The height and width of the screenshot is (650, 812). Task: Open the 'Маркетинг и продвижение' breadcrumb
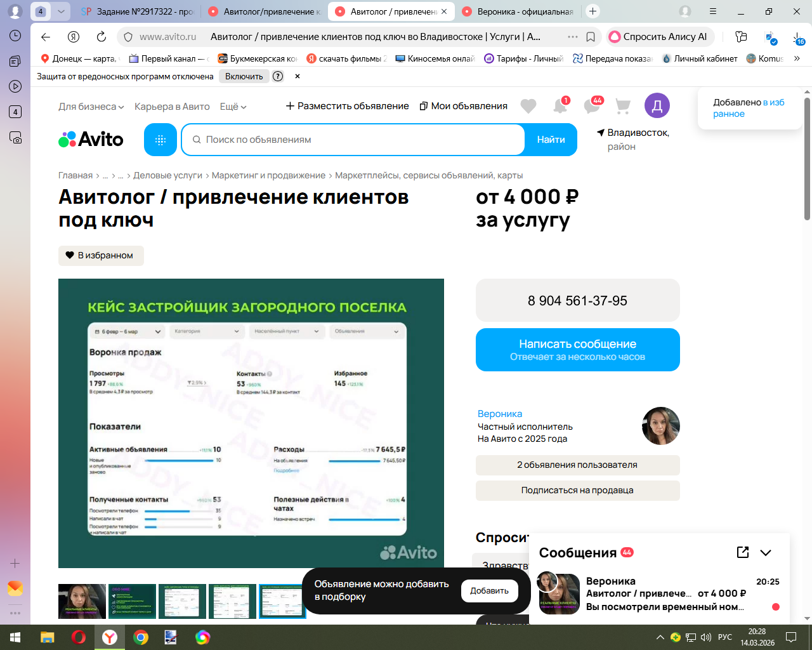(268, 176)
